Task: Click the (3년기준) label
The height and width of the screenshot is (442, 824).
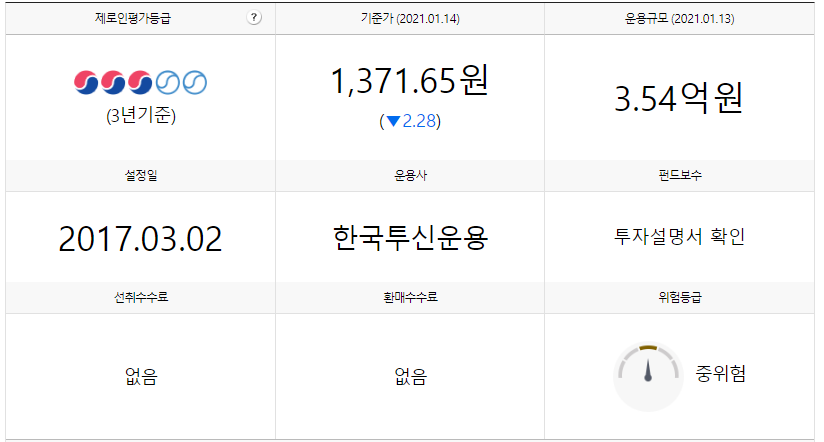Action: [x=141, y=115]
